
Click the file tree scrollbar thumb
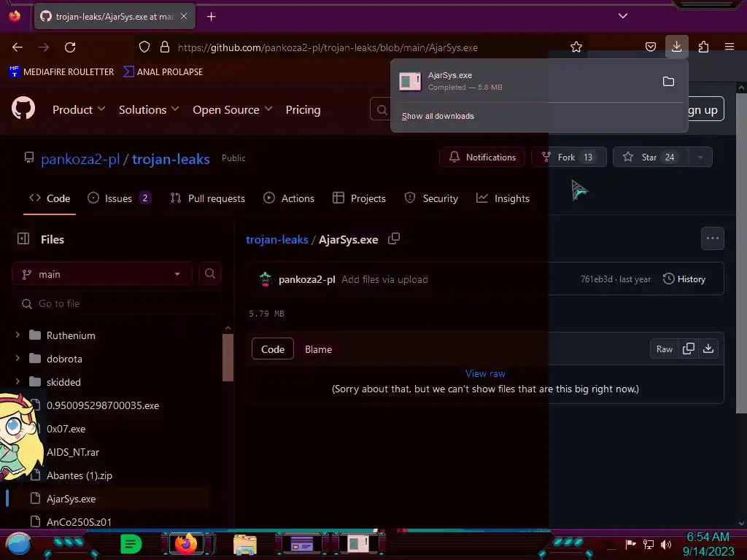point(228,357)
